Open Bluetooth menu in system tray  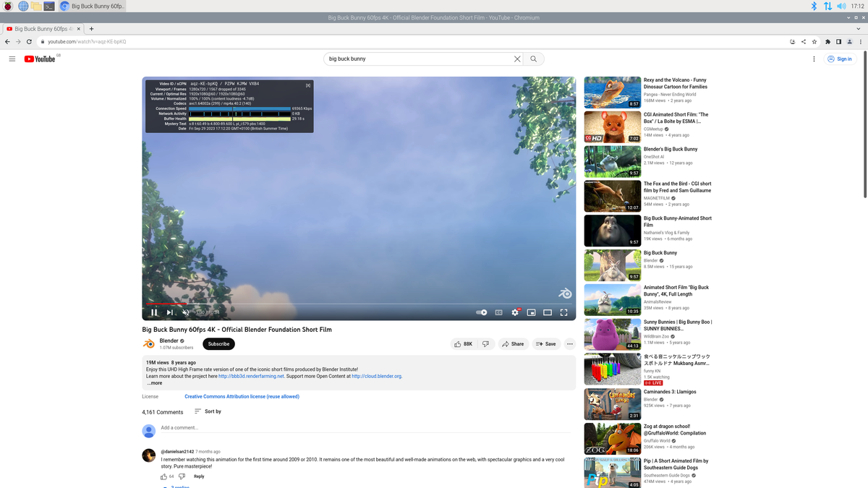click(814, 6)
